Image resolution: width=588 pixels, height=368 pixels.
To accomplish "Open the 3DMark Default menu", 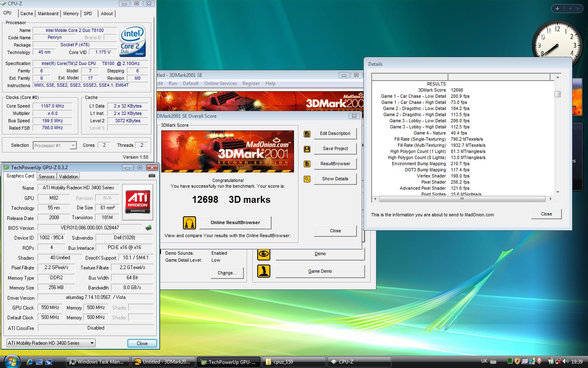I will (x=191, y=83).
